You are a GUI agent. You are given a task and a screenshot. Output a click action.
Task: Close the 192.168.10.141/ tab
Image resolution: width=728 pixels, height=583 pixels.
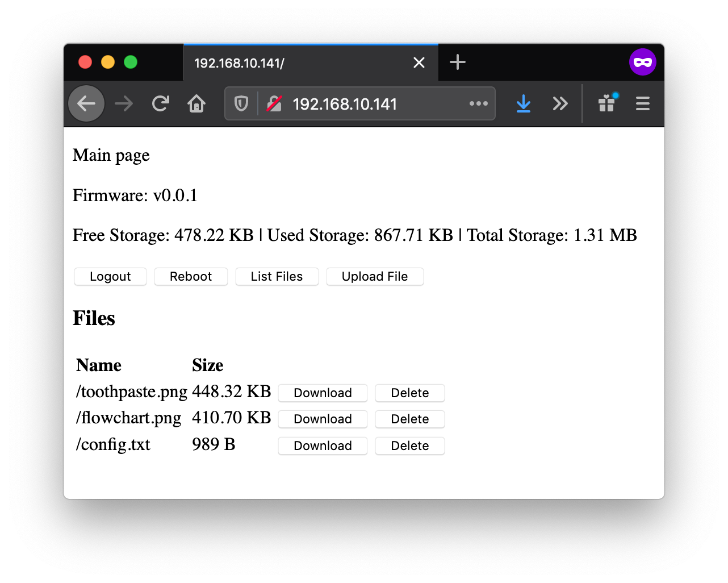click(419, 63)
